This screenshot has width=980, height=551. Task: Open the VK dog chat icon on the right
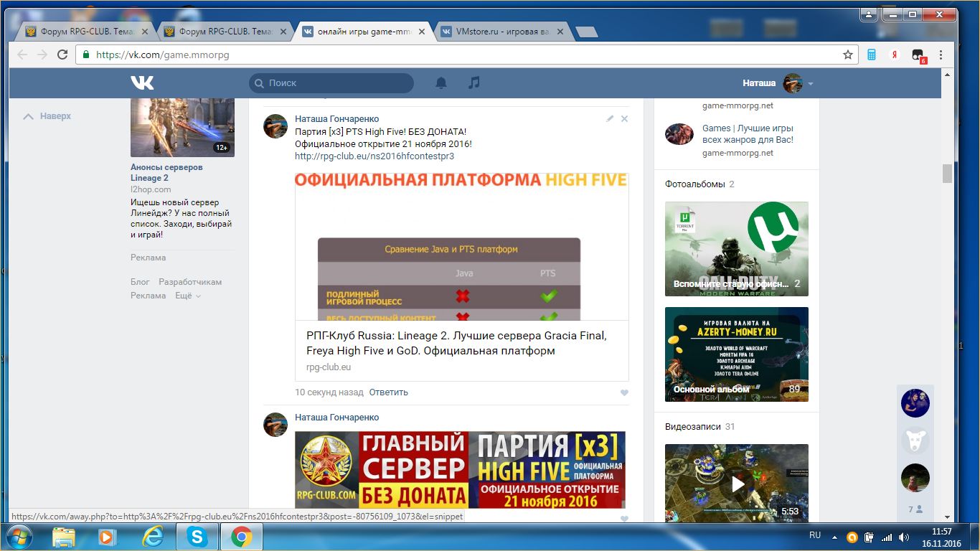(915, 441)
